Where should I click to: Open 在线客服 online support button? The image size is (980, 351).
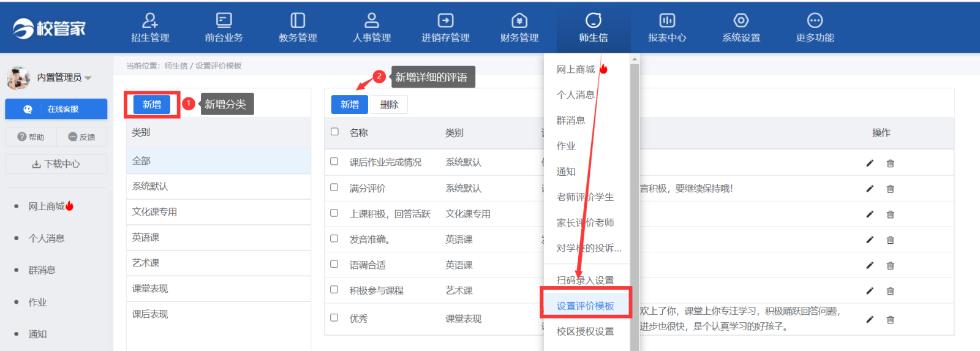tap(56, 109)
